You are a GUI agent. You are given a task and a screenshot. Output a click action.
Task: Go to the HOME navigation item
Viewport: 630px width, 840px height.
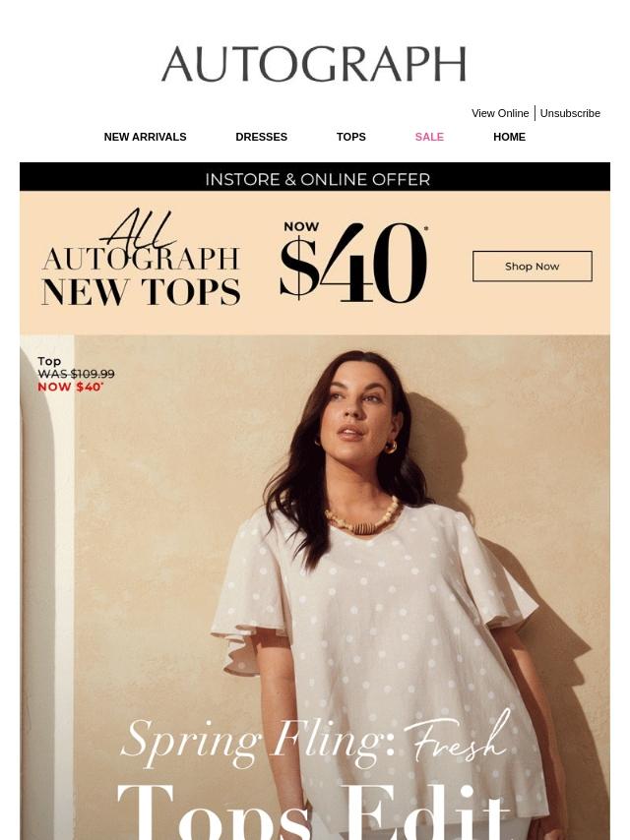click(x=509, y=137)
